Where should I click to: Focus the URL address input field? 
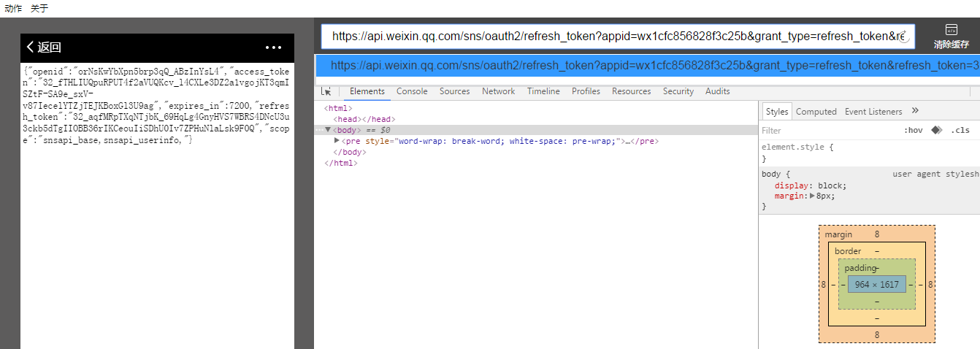click(618, 37)
